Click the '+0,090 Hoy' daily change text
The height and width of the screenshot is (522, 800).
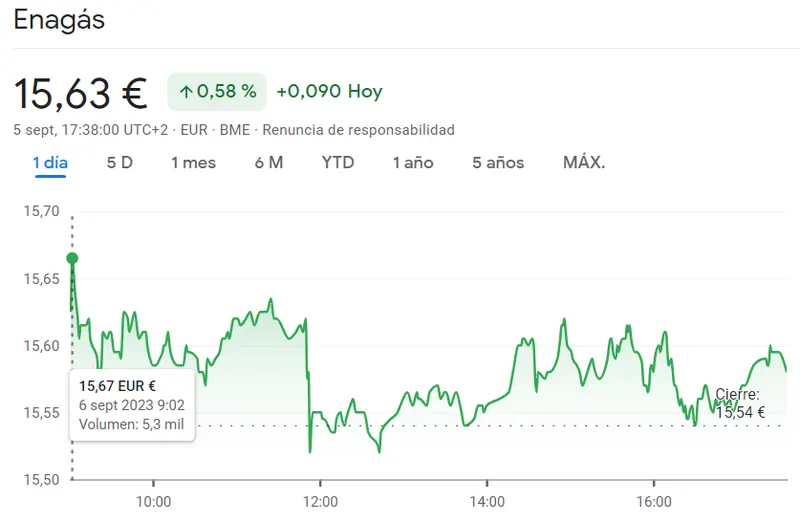(x=330, y=91)
